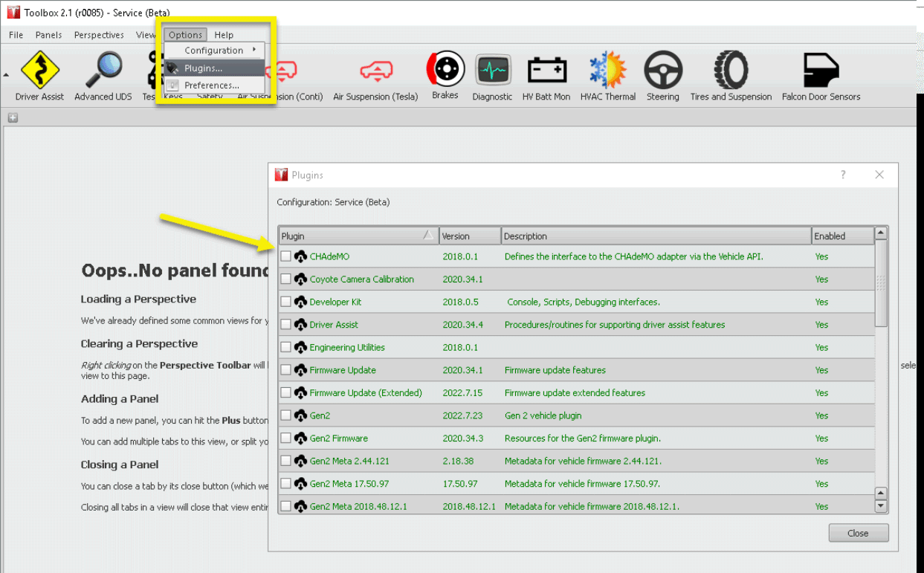Open Advanced UDS magnifier icon

(103, 70)
